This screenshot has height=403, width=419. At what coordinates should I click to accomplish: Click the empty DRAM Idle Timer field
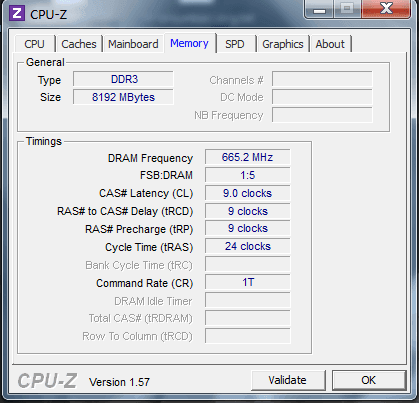coord(247,300)
